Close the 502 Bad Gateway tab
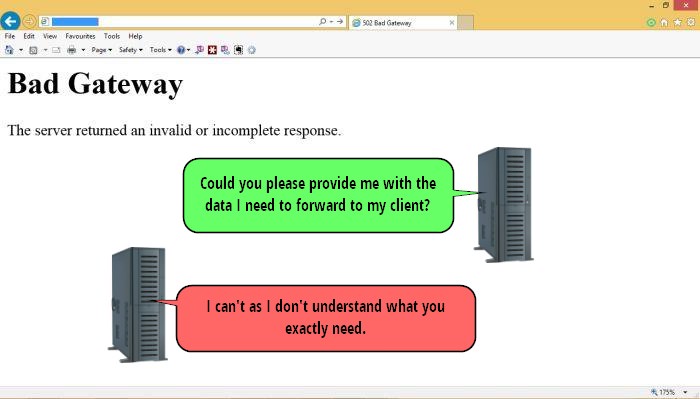The image size is (700, 399). [452, 22]
